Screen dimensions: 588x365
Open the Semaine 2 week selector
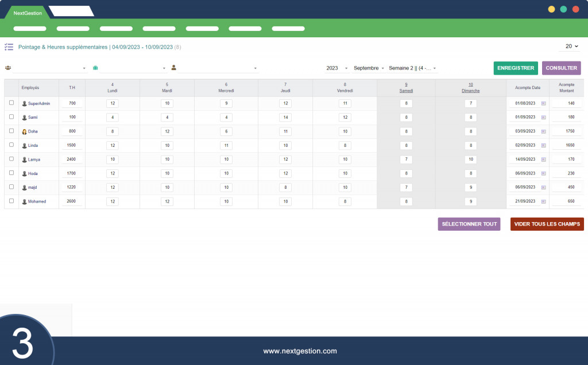coord(412,68)
